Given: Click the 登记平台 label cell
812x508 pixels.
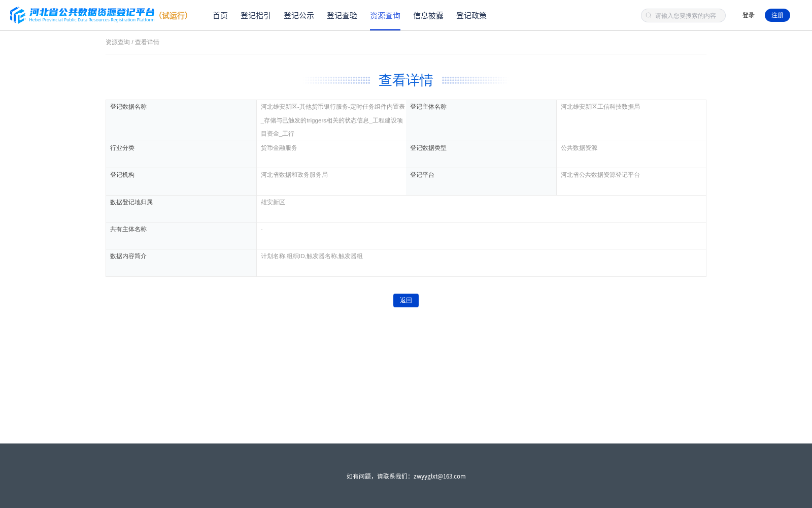Looking at the screenshot, I should click(481, 181).
